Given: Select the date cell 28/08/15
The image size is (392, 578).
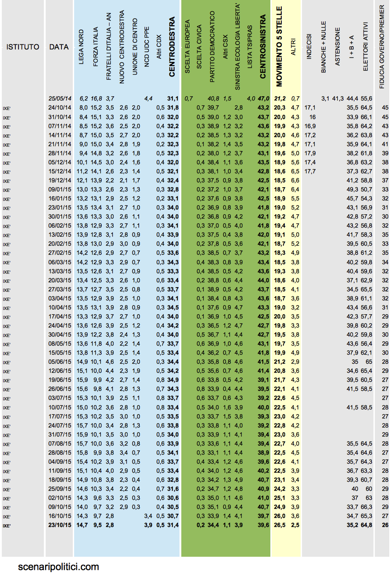Looking at the screenshot, I should 60,452.
